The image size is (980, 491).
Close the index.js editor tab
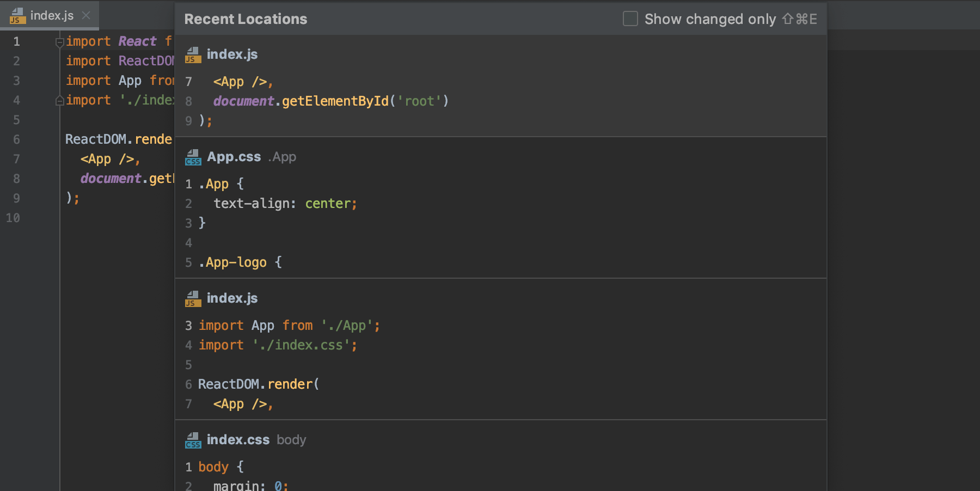[85, 15]
